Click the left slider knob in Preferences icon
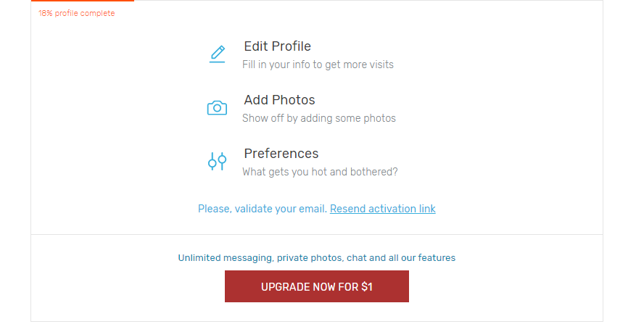Viewport: 644px width, 332px height. 212,164
